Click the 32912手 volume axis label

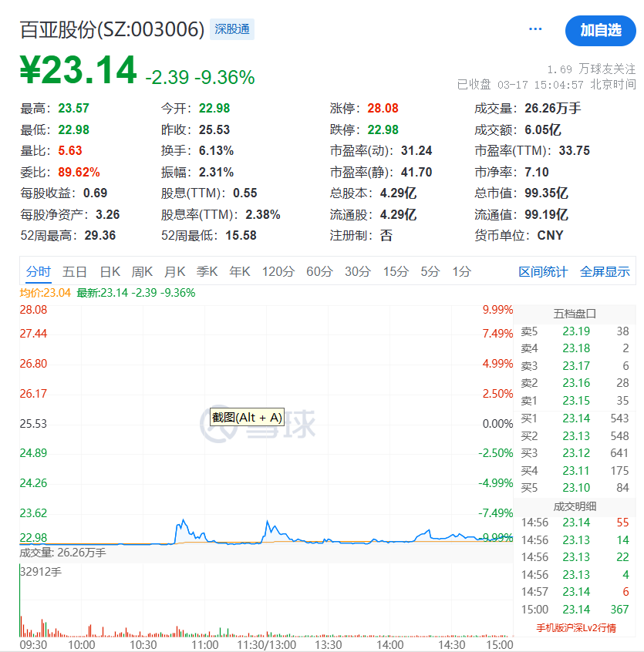[x=41, y=572]
